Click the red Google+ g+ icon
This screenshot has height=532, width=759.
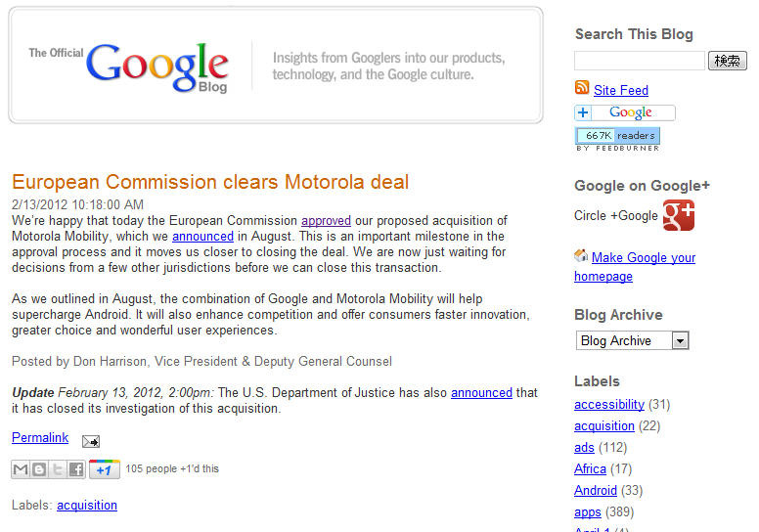(678, 215)
